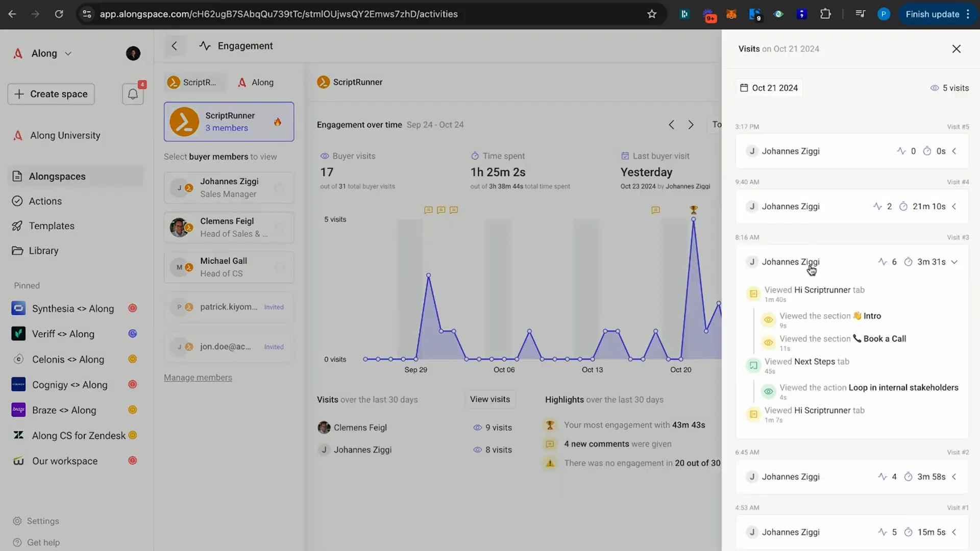Click the trophy icon in engagement highlights
This screenshot has width=980, height=551.
click(551, 424)
